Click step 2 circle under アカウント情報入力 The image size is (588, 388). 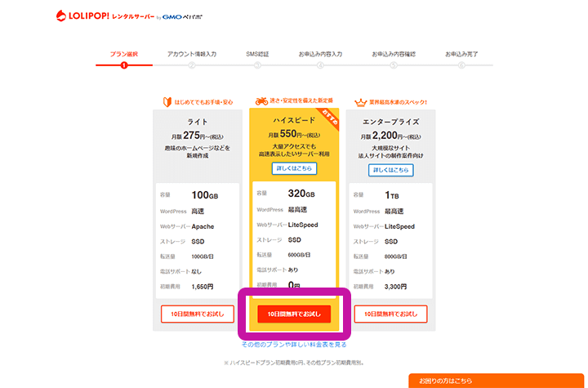tap(192, 65)
